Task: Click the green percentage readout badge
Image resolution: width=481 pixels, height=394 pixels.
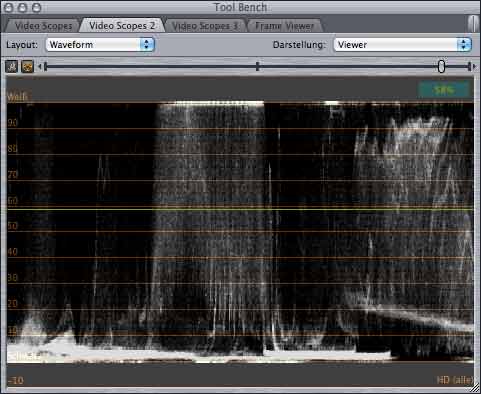Action: point(444,90)
